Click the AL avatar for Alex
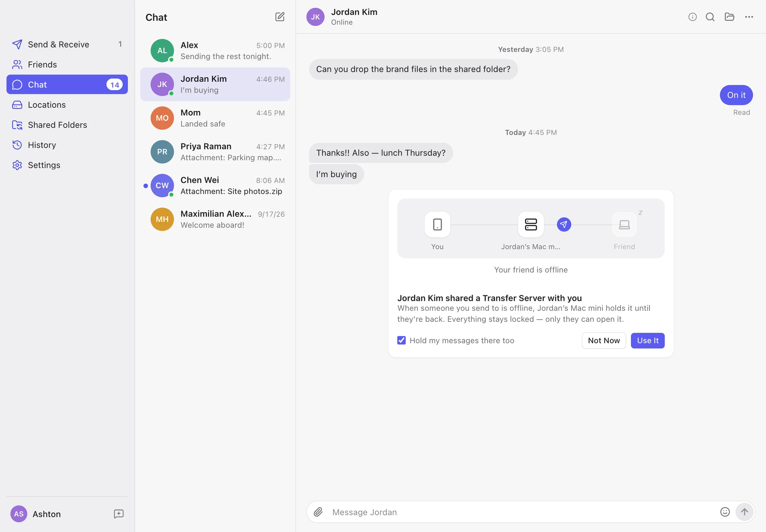Image resolution: width=766 pixels, height=532 pixels. tap(162, 50)
